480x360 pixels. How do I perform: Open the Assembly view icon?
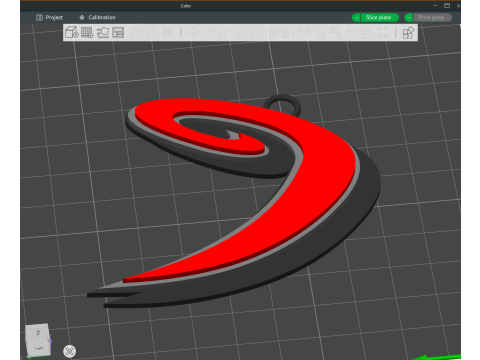click(x=408, y=33)
